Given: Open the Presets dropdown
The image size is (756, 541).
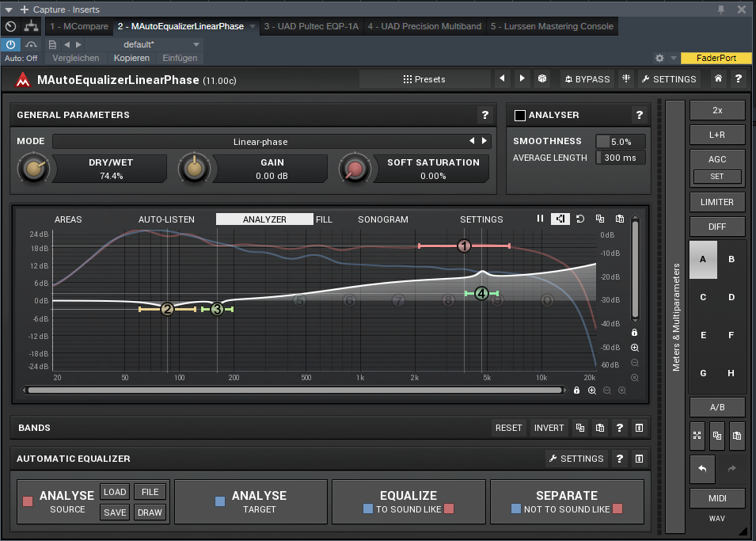Looking at the screenshot, I should pyautogui.click(x=424, y=79).
